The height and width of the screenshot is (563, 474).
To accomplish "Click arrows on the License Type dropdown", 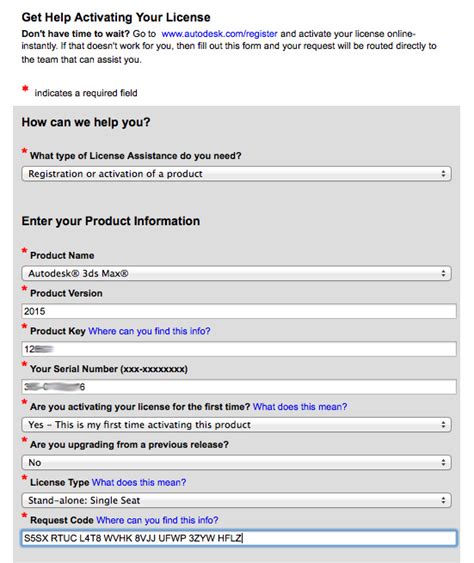I will (x=443, y=500).
